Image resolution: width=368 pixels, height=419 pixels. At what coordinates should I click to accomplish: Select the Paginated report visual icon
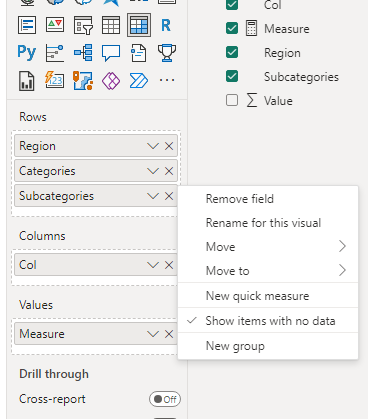point(27,81)
